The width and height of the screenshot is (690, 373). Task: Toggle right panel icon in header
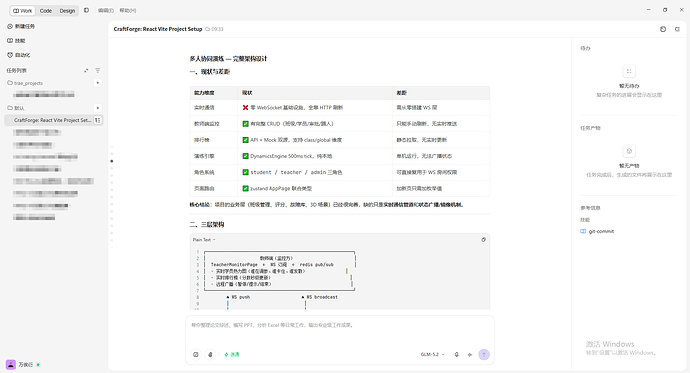677,29
